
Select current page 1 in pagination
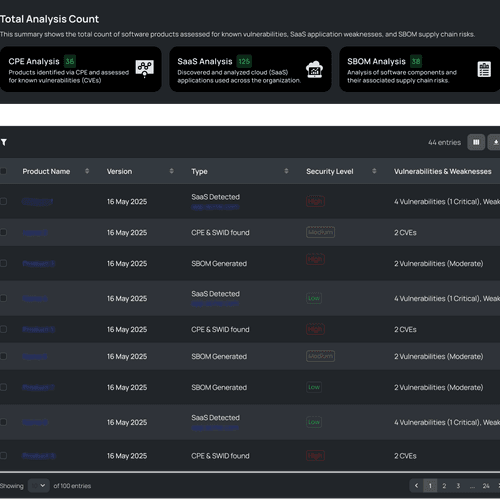(430, 486)
